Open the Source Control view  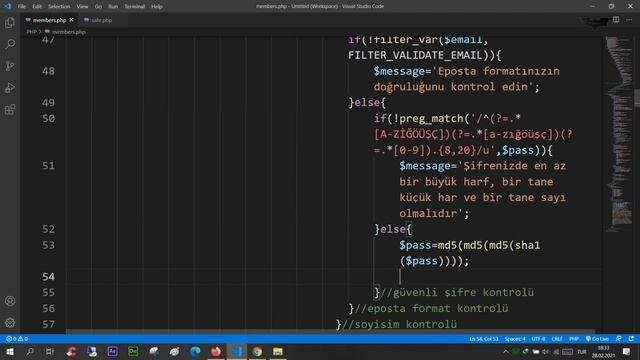point(10,66)
